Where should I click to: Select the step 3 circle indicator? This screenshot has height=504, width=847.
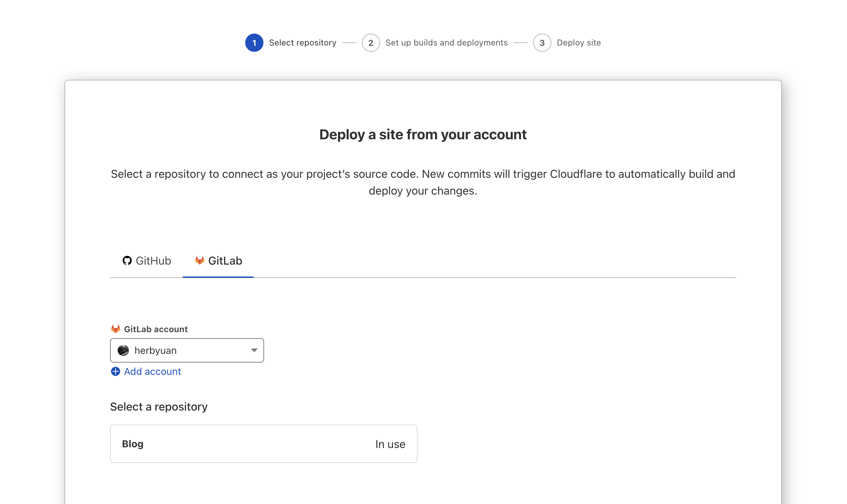[542, 43]
